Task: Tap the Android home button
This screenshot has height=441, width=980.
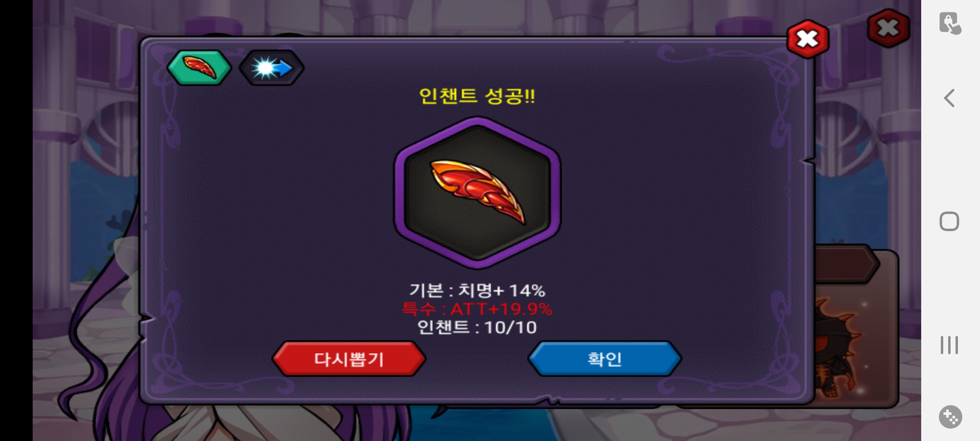Action: click(949, 222)
